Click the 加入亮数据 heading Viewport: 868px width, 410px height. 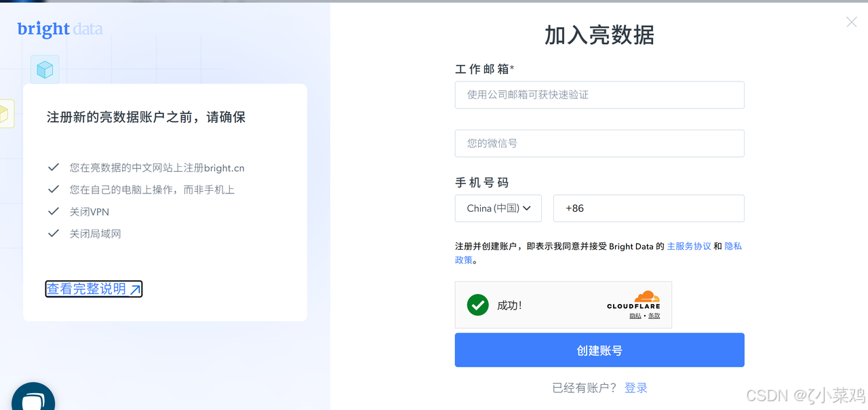599,35
